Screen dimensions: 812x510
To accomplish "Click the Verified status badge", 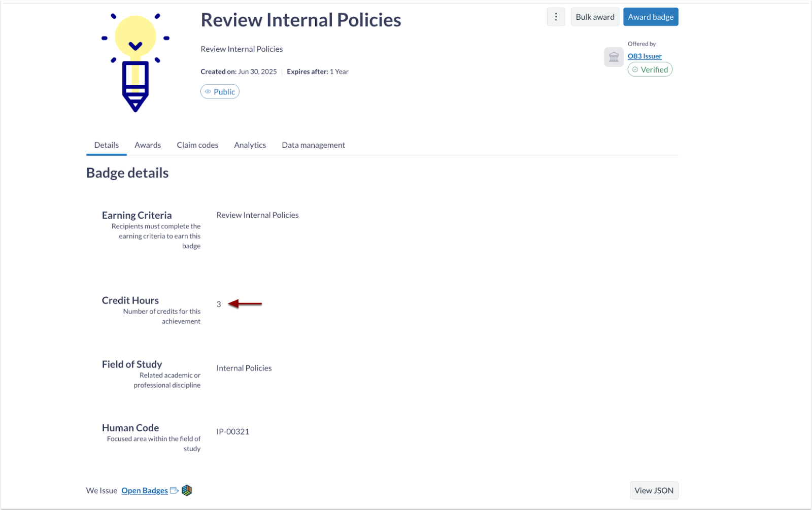I will point(650,70).
